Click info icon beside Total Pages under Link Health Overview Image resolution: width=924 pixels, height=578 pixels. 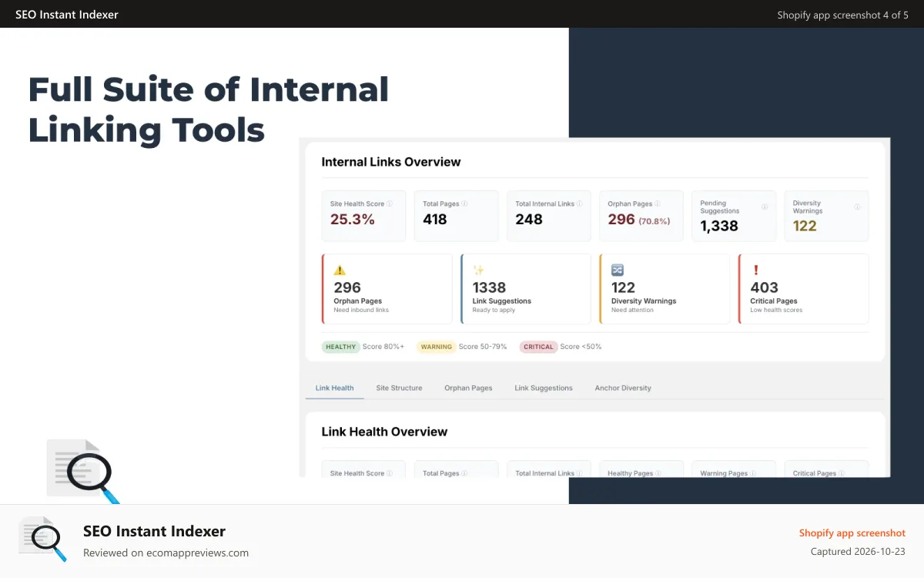(x=464, y=473)
